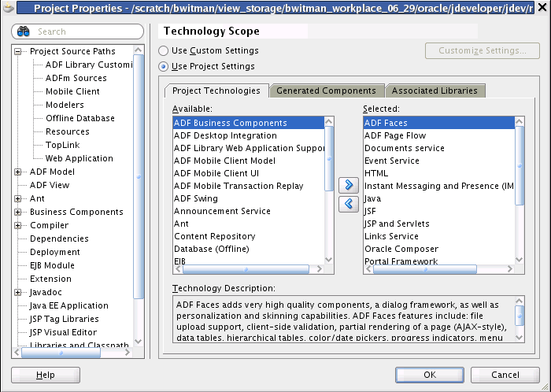Switch to the Generated Components tab
Screen dimensions: 551x392
point(326,91)
